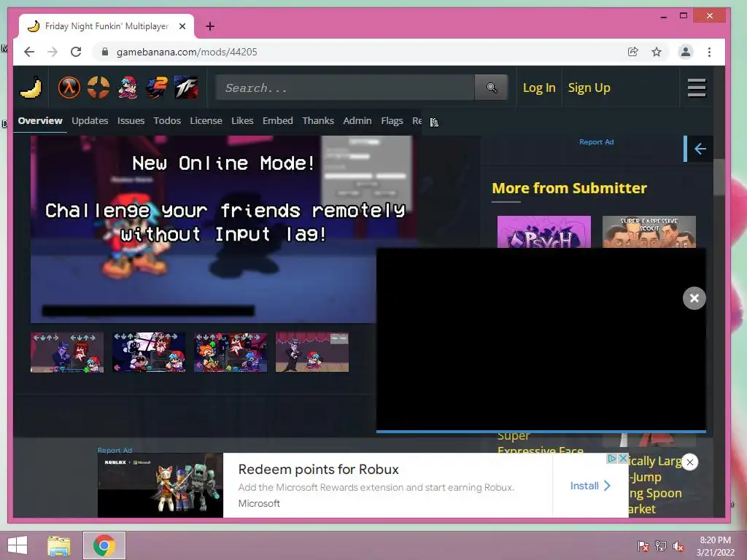Click the Log In link
747x560 pixels.
point(539,87)
